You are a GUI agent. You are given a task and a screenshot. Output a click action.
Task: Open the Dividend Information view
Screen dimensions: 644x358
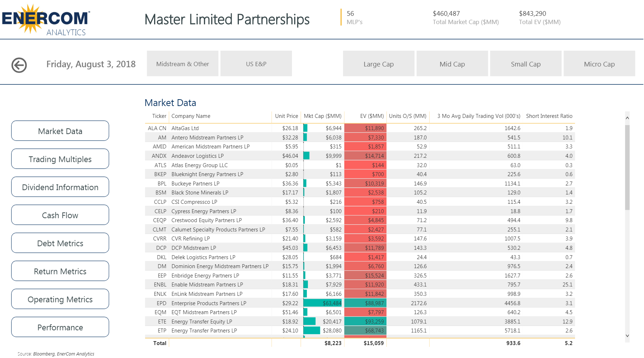click(60, 187)
